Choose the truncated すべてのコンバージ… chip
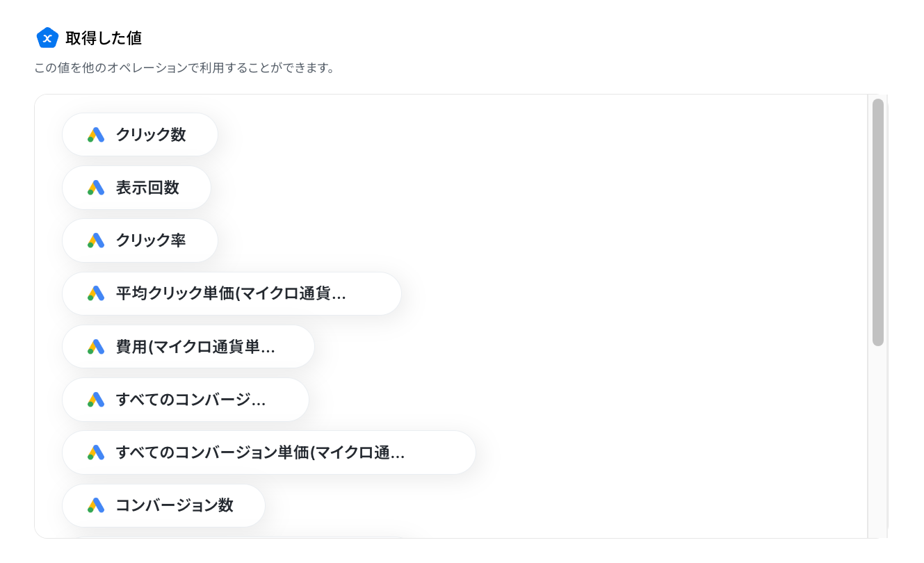Viewport: 924px width, 563px height. tap(186, 400)
